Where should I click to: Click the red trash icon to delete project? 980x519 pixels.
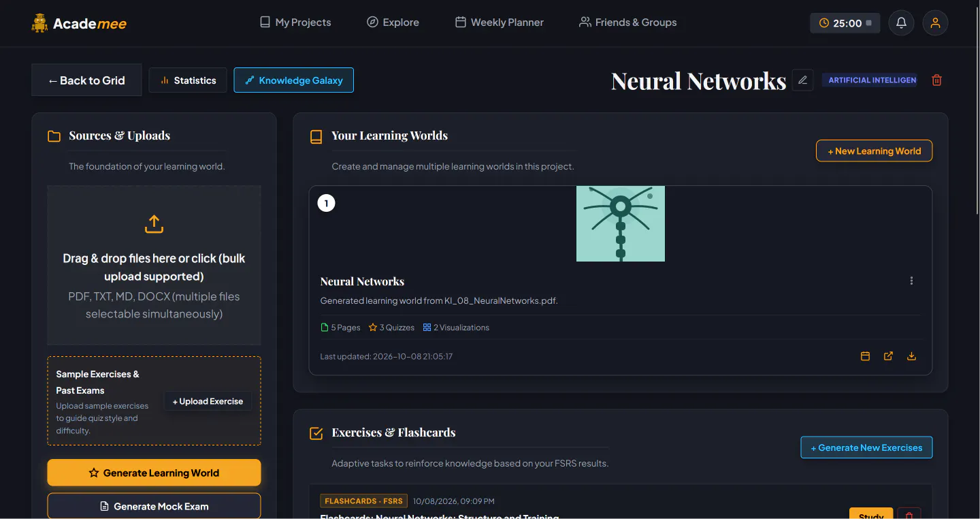[x=936, y=80]
